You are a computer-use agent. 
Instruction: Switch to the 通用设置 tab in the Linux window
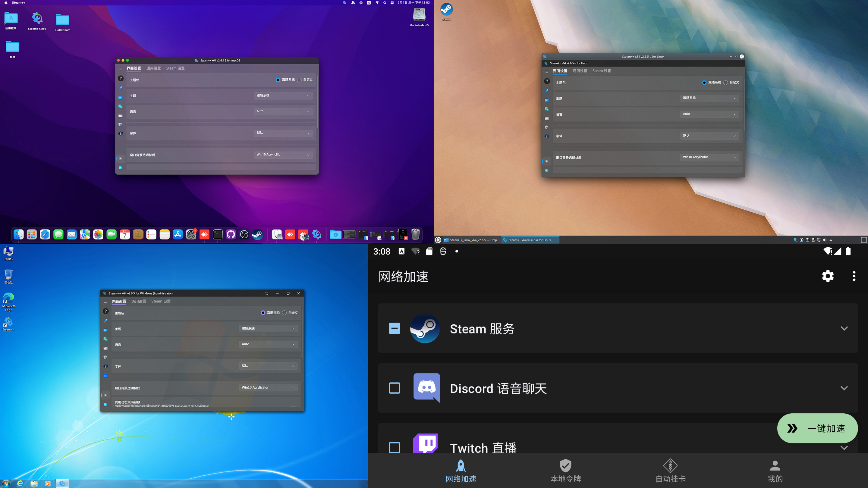click(x=580, y=71)
